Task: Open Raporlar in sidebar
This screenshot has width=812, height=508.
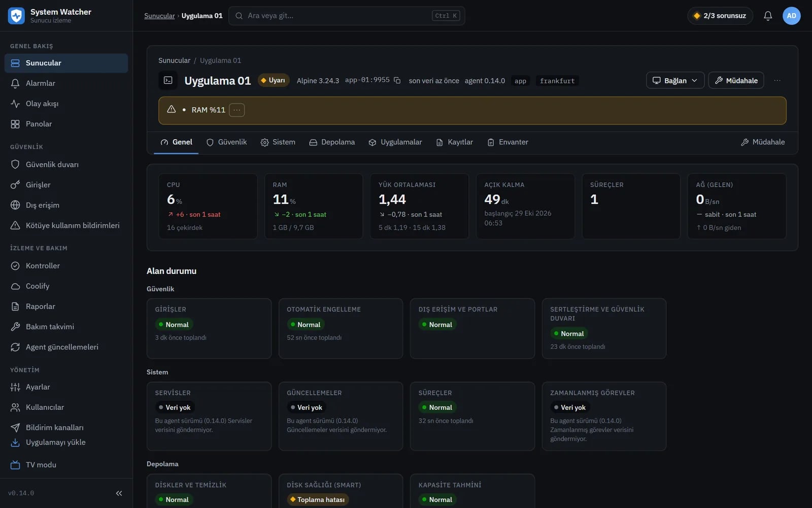Action: tap(66, 306)
